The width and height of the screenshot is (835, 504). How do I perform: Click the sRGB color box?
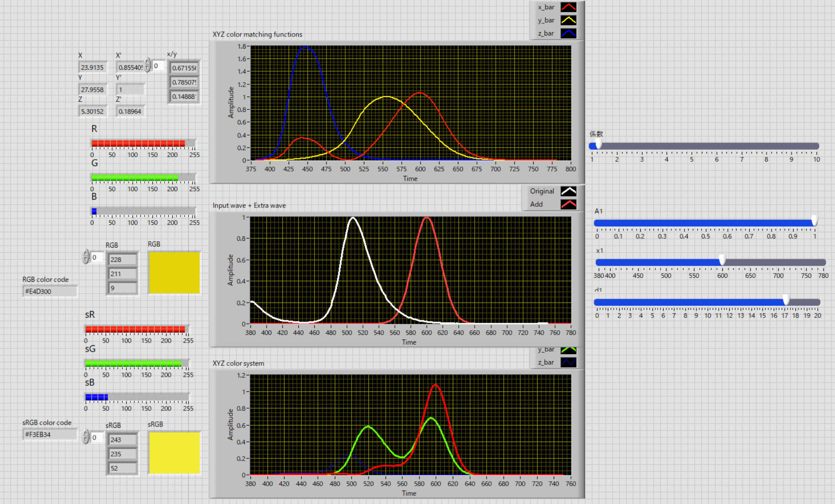pyautogui.click(x=174, y=453)
